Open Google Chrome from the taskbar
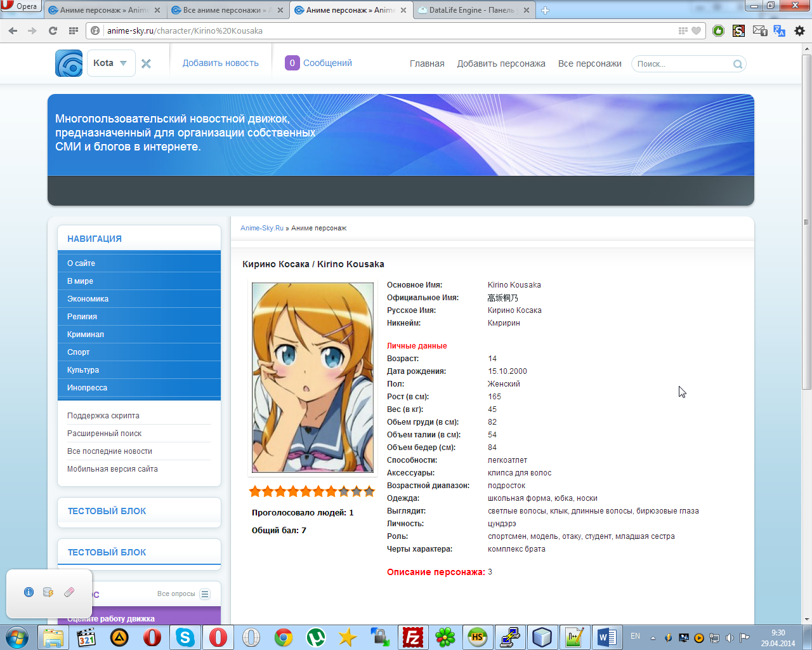Image resolution: width=812 pixels, height=650 pixels. tap(284, 637)
